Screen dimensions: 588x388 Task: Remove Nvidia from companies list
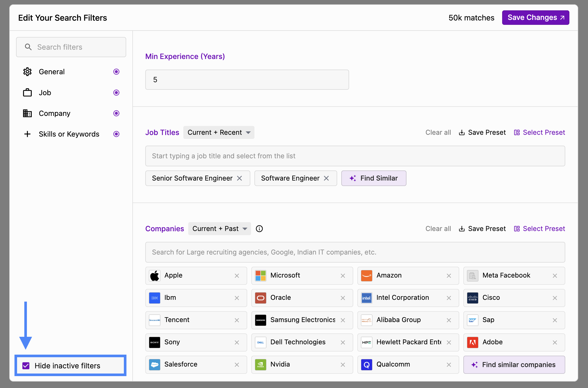(343, 365)
